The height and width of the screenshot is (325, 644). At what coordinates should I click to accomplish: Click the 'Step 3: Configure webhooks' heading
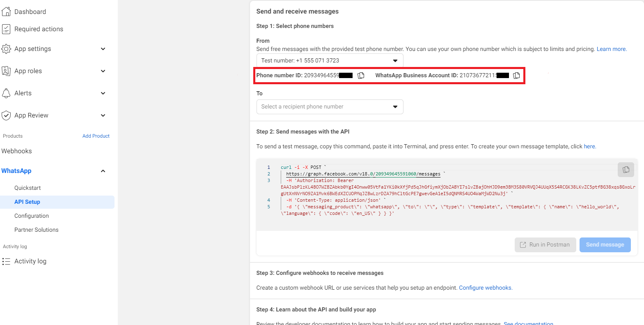(x=320, y=273)
